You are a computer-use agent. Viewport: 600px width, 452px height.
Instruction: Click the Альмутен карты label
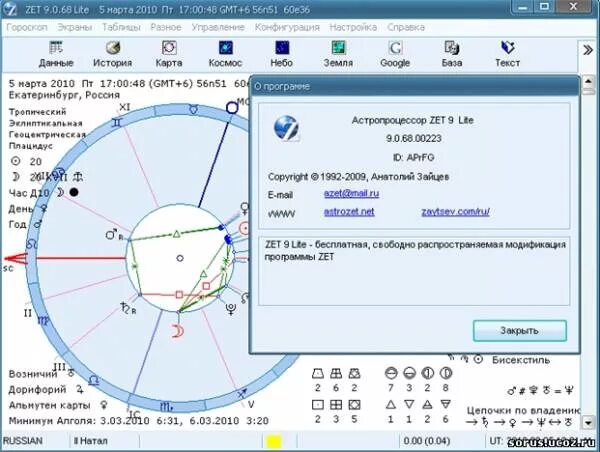(x=49, y=405)
